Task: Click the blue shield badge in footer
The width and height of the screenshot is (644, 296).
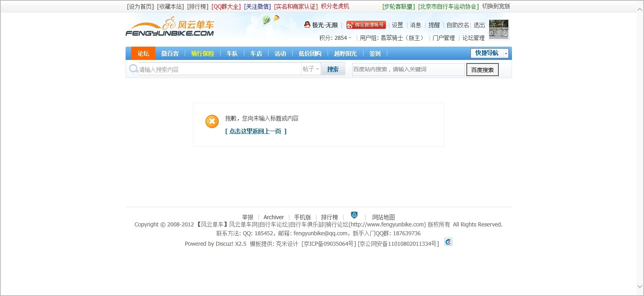Action: pyautogui.click(x=354, y=216)
